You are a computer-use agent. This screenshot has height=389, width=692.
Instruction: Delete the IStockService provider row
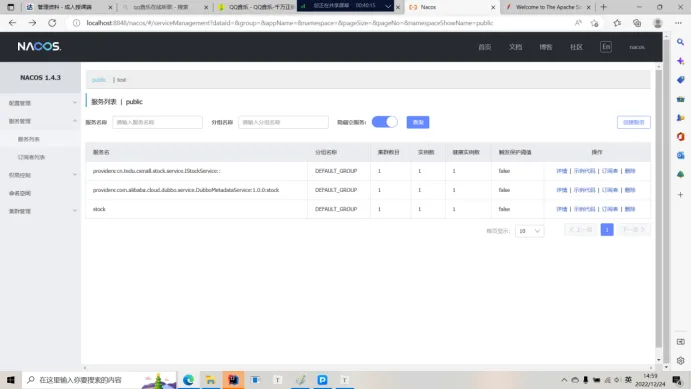(630, 171)
